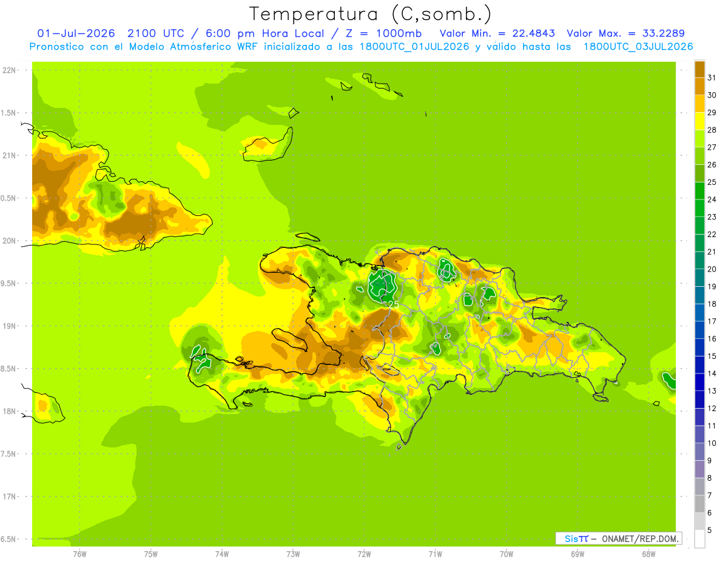Click the 17N latitude axis label
728x562 pixels.
click(x=9, y=497)
